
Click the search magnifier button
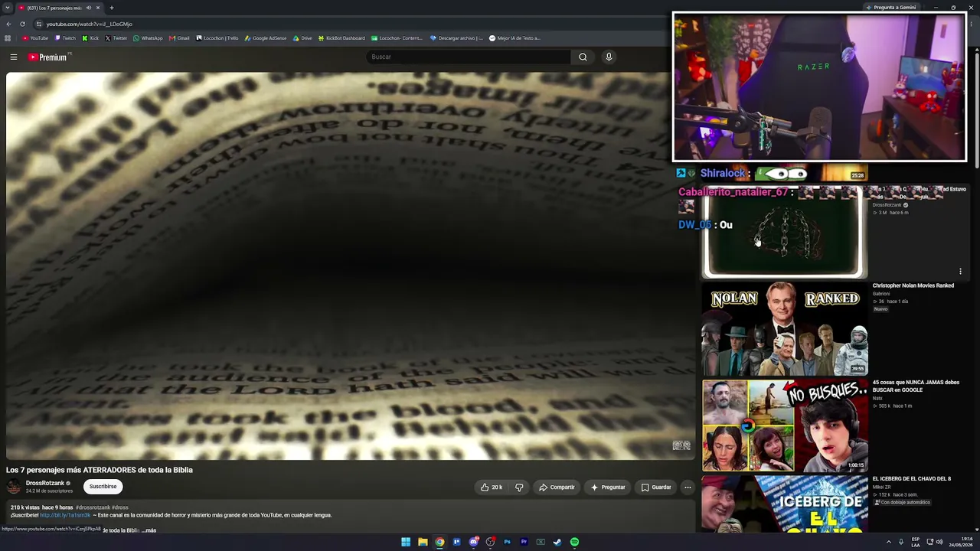click(583, 57)
